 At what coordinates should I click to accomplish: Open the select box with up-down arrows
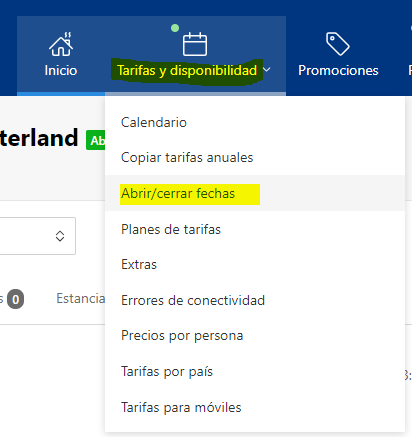point(38,236)
